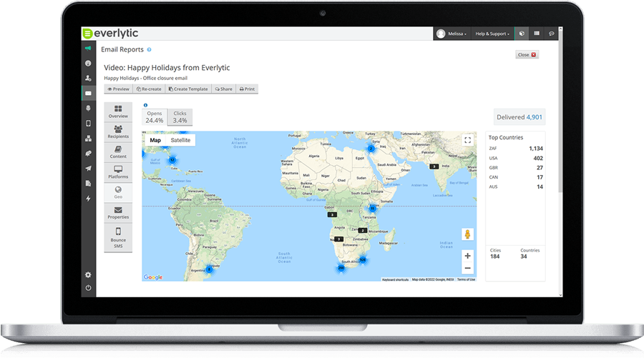
Task: Open the megaphone campaigns icon in sidebar
Action: [88, 49]
